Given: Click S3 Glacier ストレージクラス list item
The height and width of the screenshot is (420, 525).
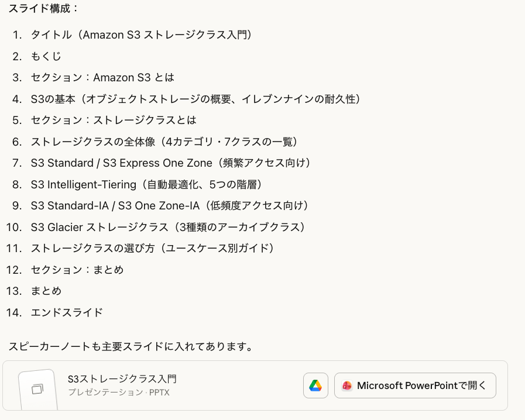Looking at the screenshot, I should click(x=169, y=227).
